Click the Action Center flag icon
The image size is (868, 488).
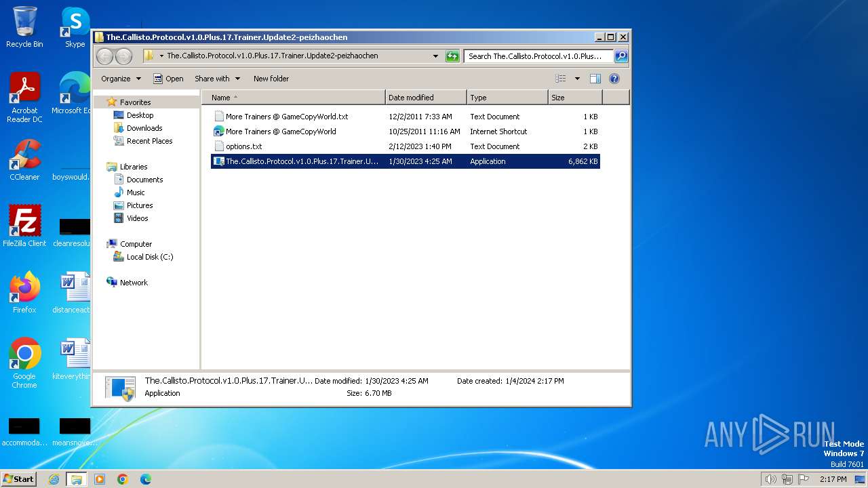pos(804,479)
